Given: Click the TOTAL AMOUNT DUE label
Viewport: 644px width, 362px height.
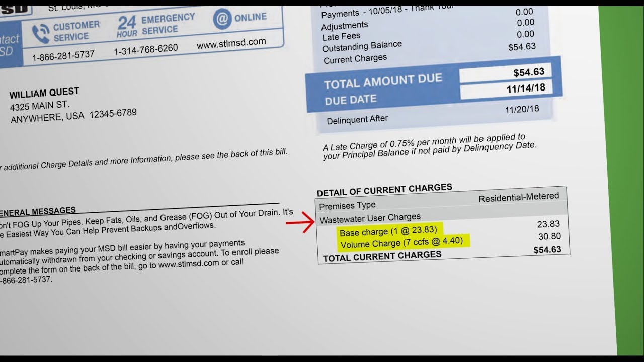Looking at the screenshot, I should click(x=383, y=81).
